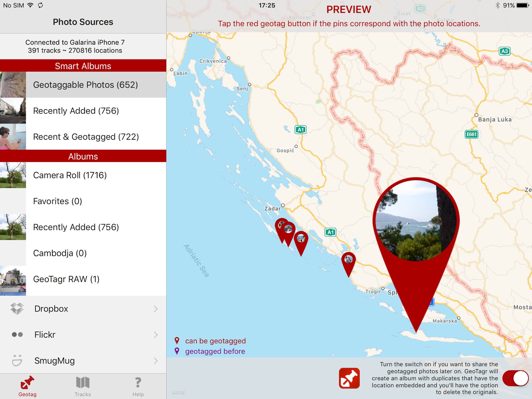Image resolution: width=532 pixels, height=399 pixels.
Task: Tap the A1 highway shield southeast of Zadar
Action: point(330,232)
